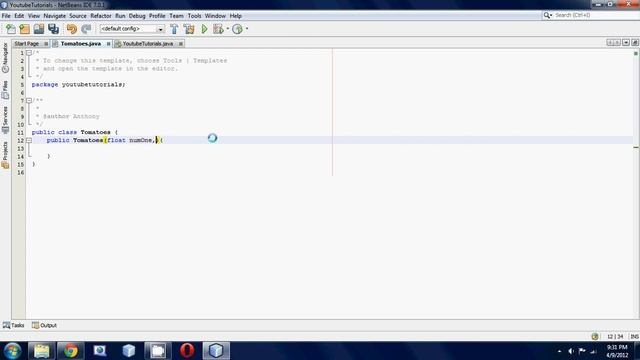640x360 pixels.
Task: Open the default config combo box
Action: 132,29
